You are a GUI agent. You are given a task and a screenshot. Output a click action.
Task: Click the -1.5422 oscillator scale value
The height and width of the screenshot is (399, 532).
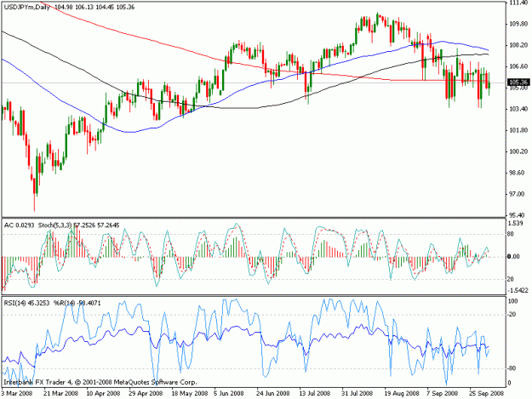pyautogui.click(x=518, y=290)
